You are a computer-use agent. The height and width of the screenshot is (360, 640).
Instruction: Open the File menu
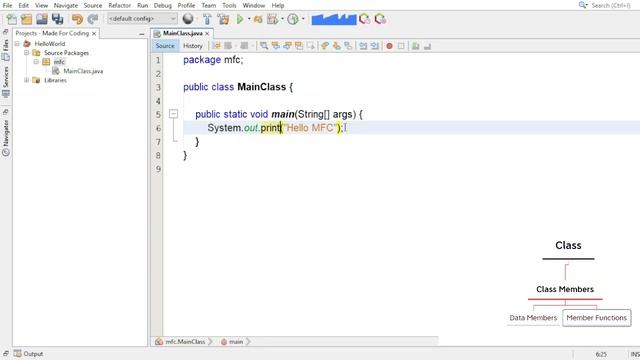(7, 5)
